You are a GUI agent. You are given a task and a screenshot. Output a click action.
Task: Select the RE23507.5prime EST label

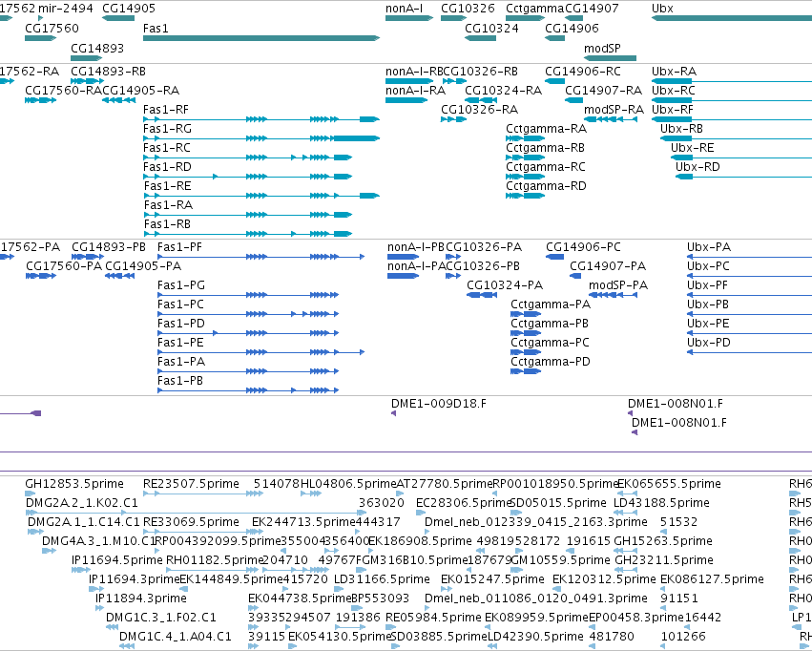191,484
